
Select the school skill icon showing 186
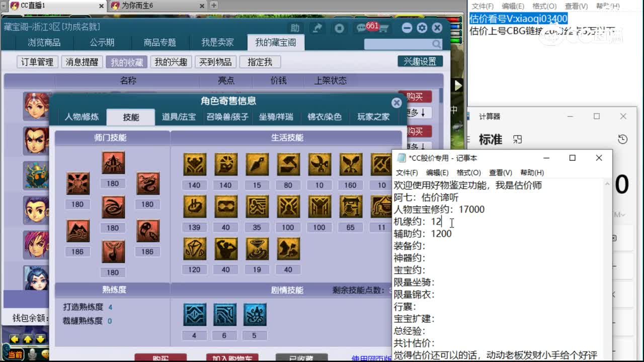pyautogui.click(x=77, y=230)
